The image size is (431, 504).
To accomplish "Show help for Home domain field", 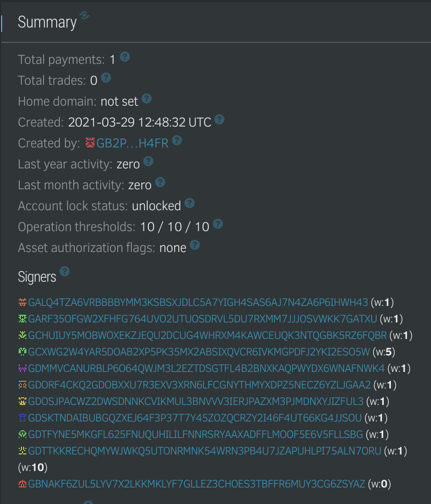I will coord(146,98).
